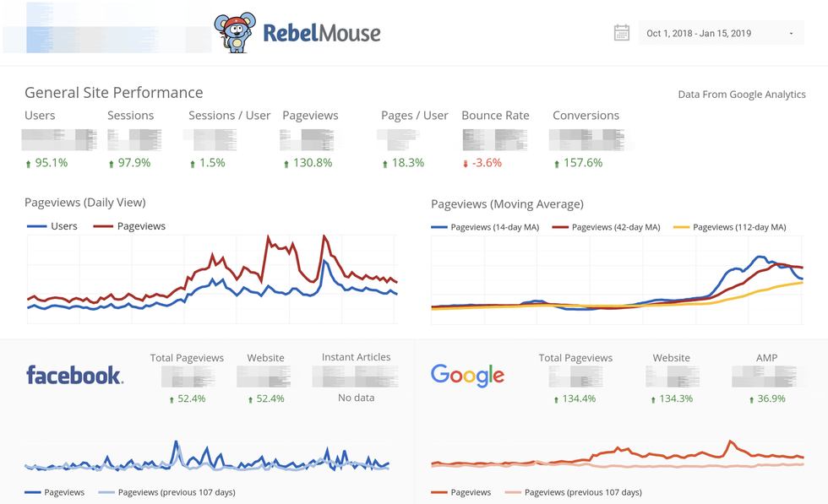
Task: Click Data From Google Analytics text
Action: (x=741, y=95)
